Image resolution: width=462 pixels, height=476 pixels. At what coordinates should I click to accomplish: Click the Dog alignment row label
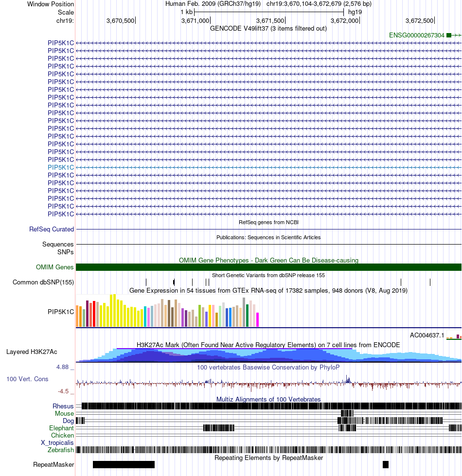(x=68, y=421)
